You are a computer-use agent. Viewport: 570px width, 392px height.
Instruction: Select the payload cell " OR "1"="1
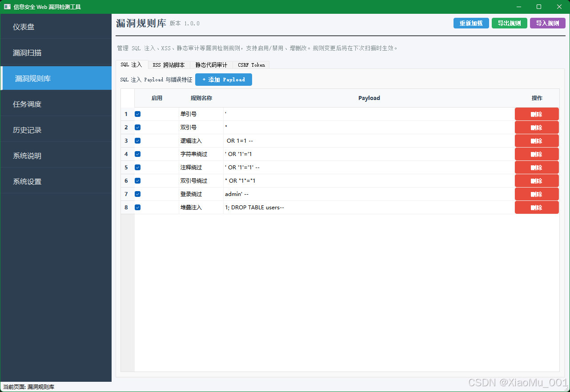coord(369,181)
